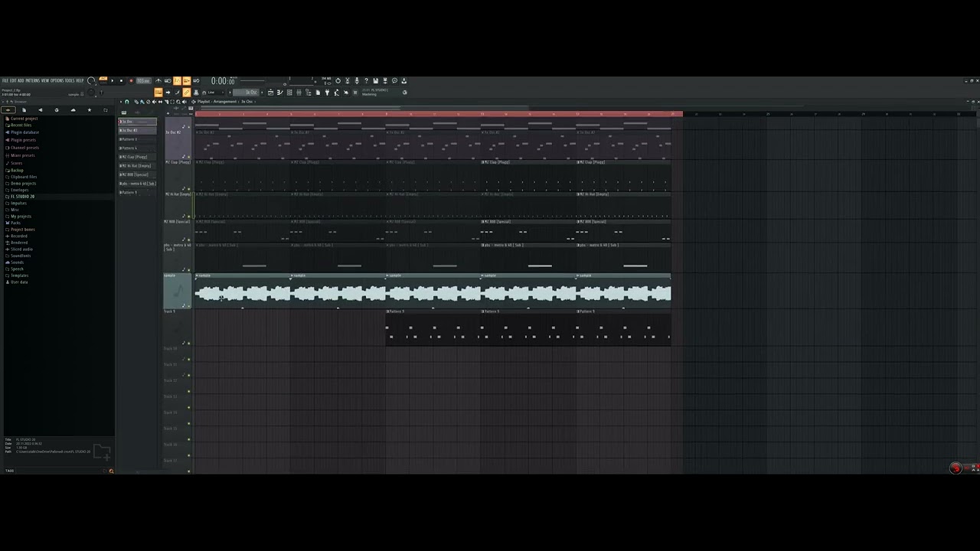Open the Playlist view icon in main toolbar

tap(270, 93)
